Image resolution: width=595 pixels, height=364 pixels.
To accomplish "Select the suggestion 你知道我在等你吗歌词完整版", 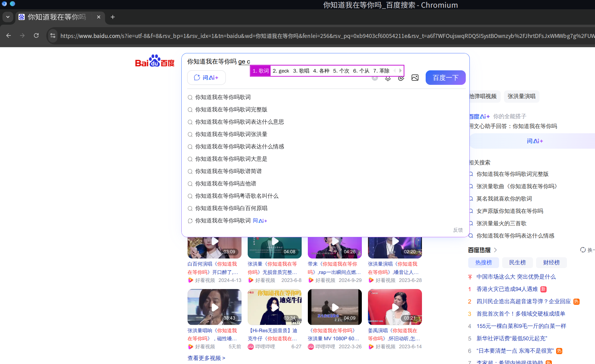I will [231, 110].
